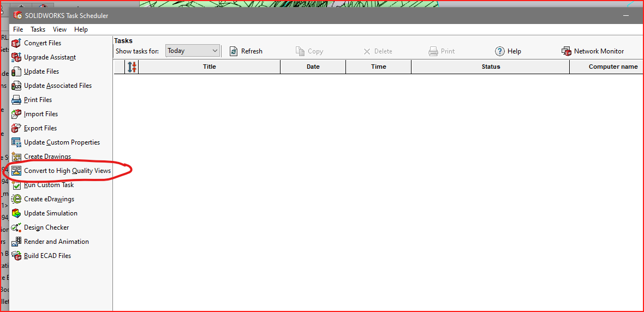Start the Design Checker task label
The image size is (644, 312).
[46, 227]
